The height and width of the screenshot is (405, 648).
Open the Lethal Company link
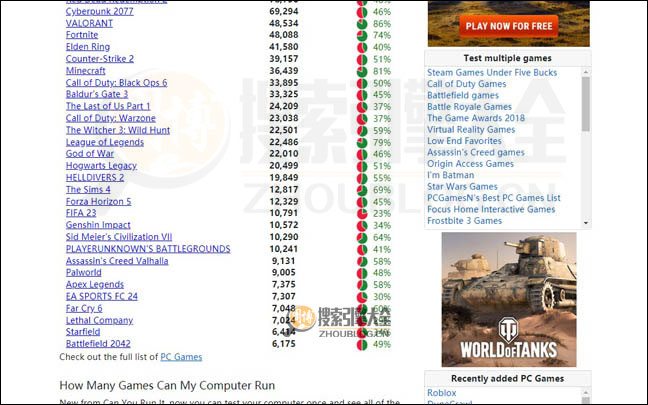pyautogui.click(x=99, y=321)
